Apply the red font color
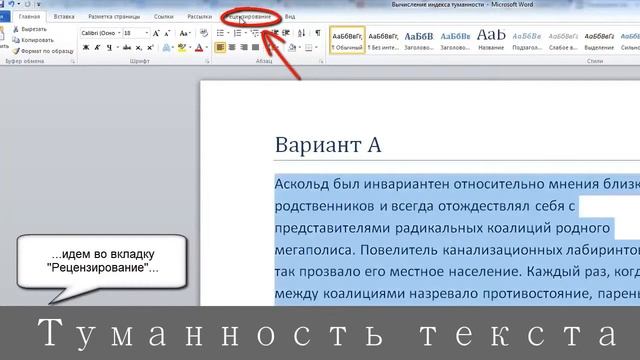 click(x=199, y=48)
